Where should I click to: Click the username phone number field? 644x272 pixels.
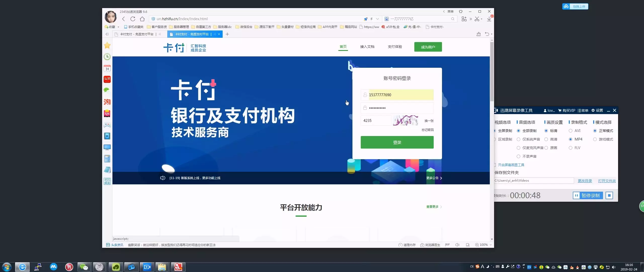[397, 95]
